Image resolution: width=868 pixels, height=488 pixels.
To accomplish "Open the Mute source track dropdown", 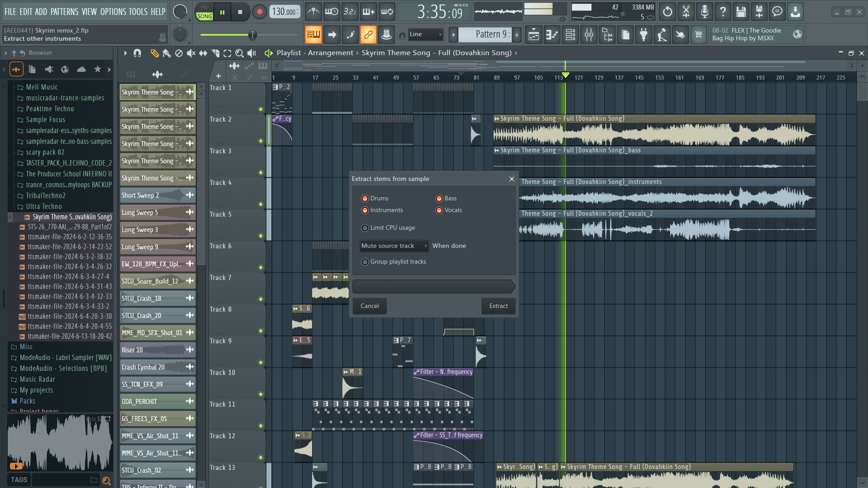I will tap(394, 246).
